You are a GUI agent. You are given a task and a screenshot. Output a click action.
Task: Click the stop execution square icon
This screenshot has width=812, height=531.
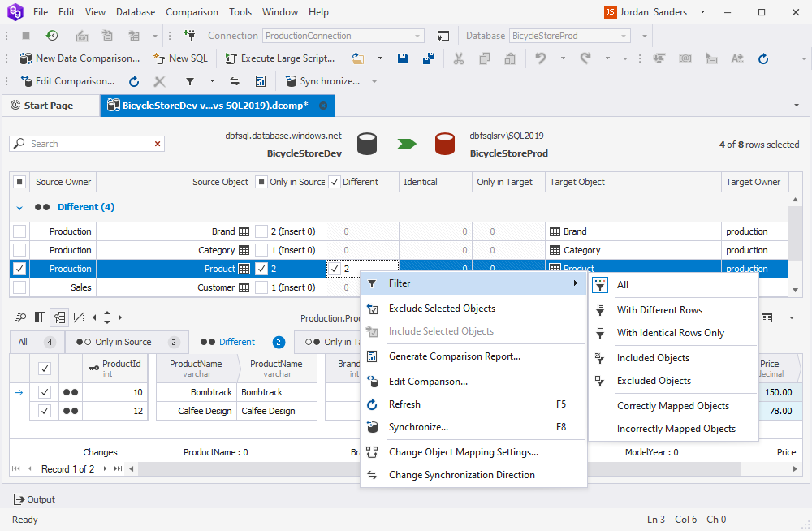26,36
